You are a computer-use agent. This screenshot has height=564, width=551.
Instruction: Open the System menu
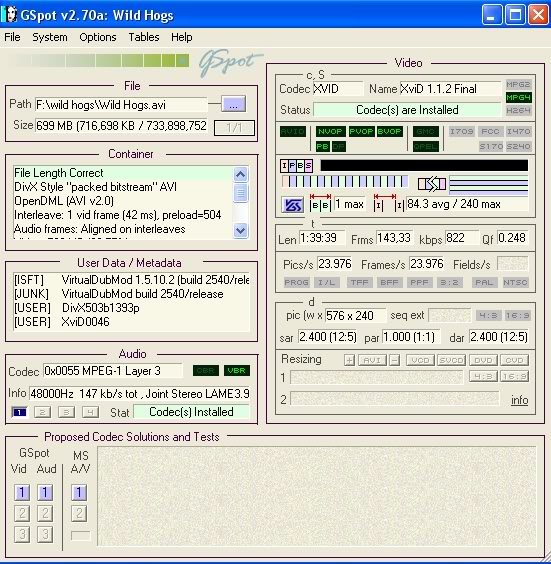50,37
